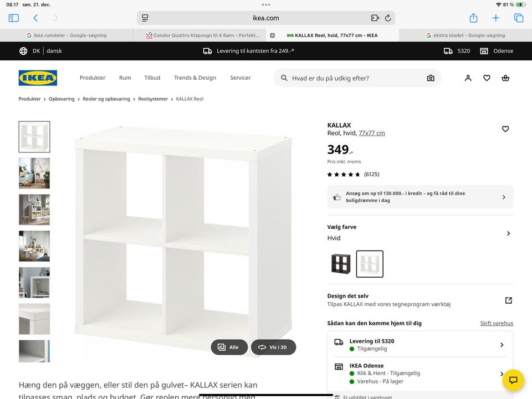Search by image with camera icon
532x399 pixels.
click(x=431, y=78)
